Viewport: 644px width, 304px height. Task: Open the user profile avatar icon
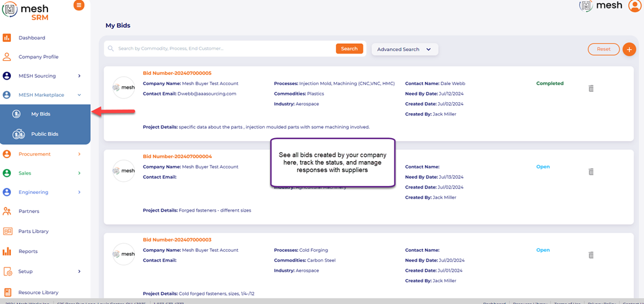pos(634,5)
